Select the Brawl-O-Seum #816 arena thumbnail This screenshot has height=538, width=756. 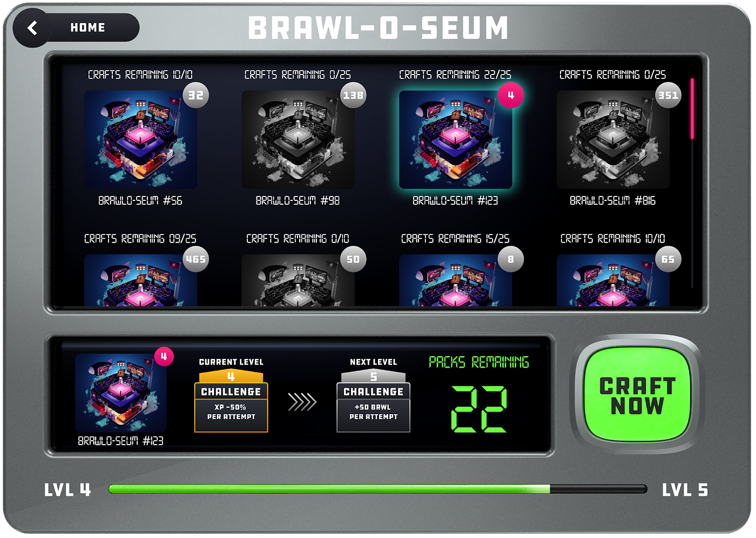pyautogui.click(x=613, y=139)
